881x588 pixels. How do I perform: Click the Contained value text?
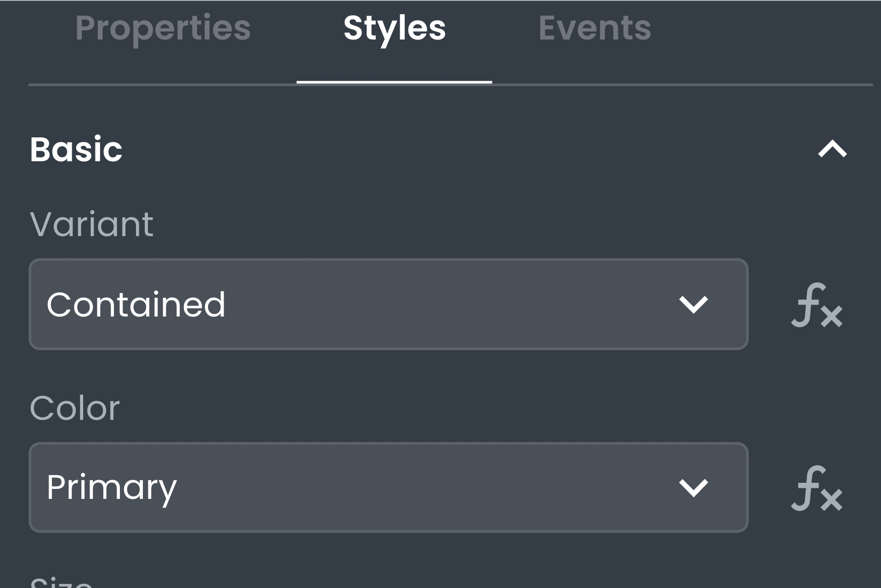tap(136, 305)
